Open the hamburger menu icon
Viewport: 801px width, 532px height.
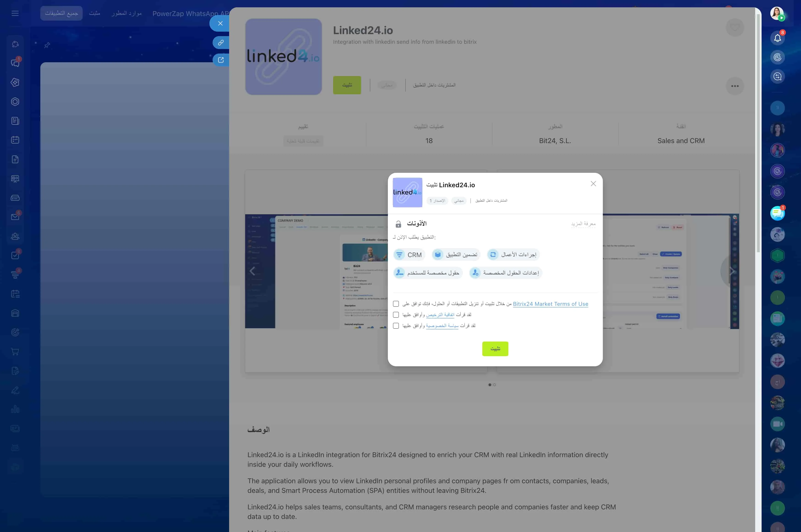coord(15,13)
